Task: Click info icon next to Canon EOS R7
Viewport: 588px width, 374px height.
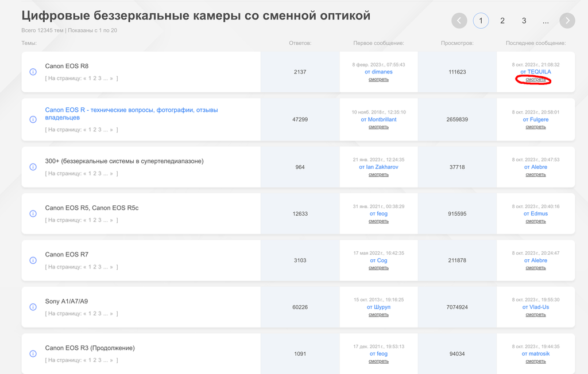Action: tap(33, 260)
